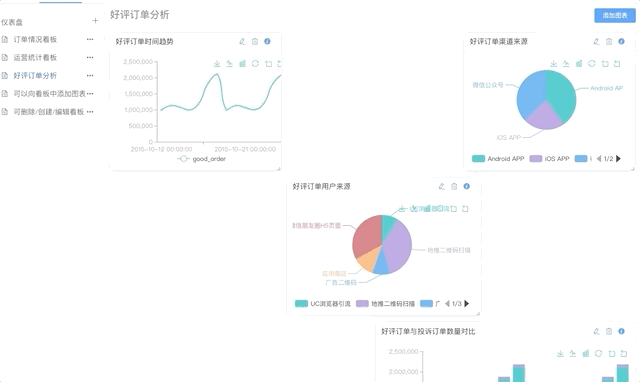
Task: Show info for 好评订单渠道来源 chart
Action: click(621, 41)
